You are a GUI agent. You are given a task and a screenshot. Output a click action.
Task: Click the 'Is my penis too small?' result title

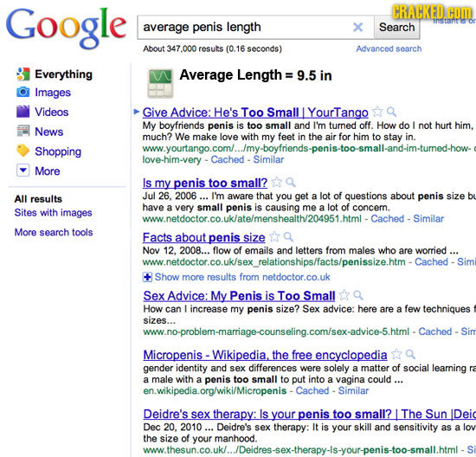(205, 183)
